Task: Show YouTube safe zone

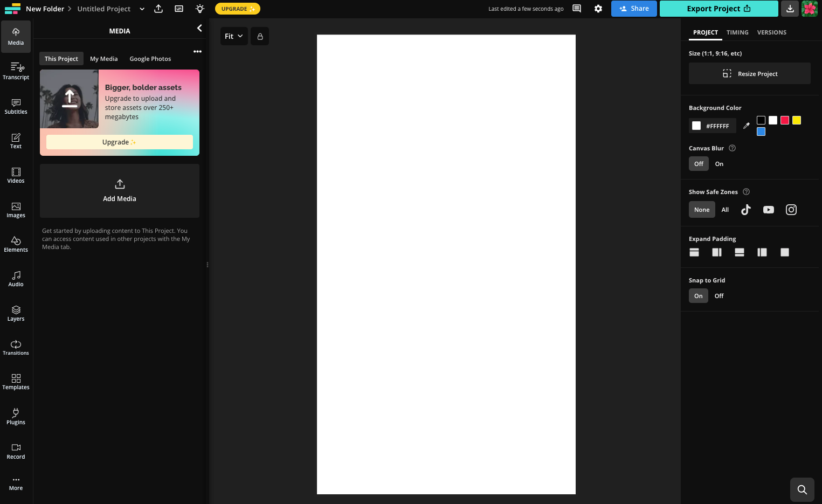Action: [x=769, y=210]
